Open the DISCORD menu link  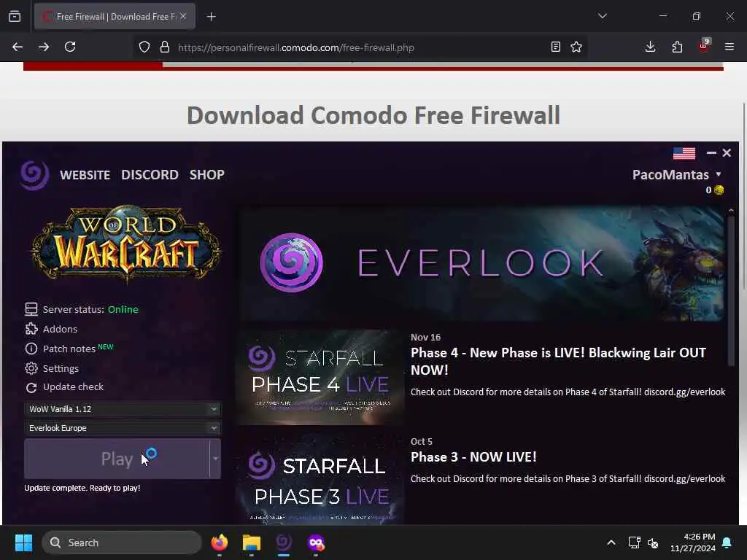(150, 175)
